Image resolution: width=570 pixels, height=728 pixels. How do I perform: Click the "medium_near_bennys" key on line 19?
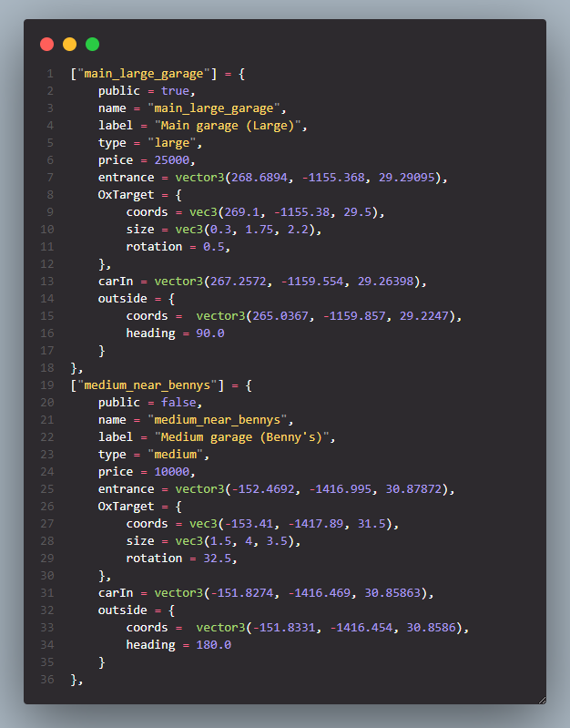148,385
